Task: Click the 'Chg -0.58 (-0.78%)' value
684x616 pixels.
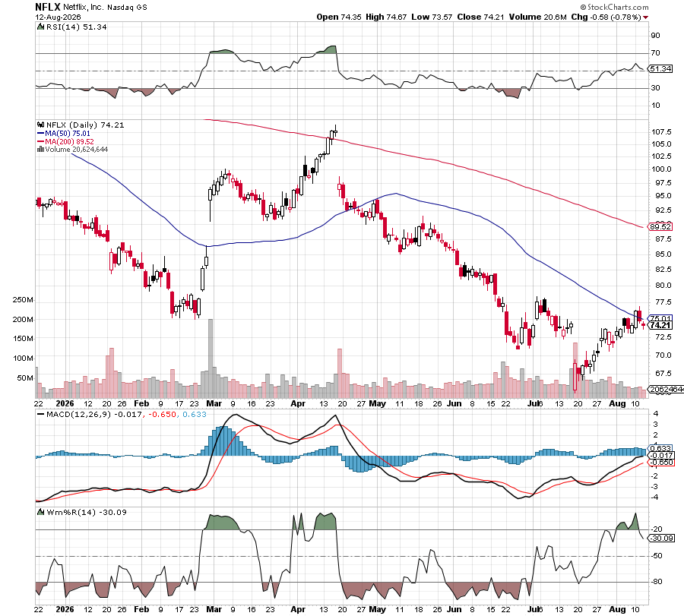Action: point(606,17)
